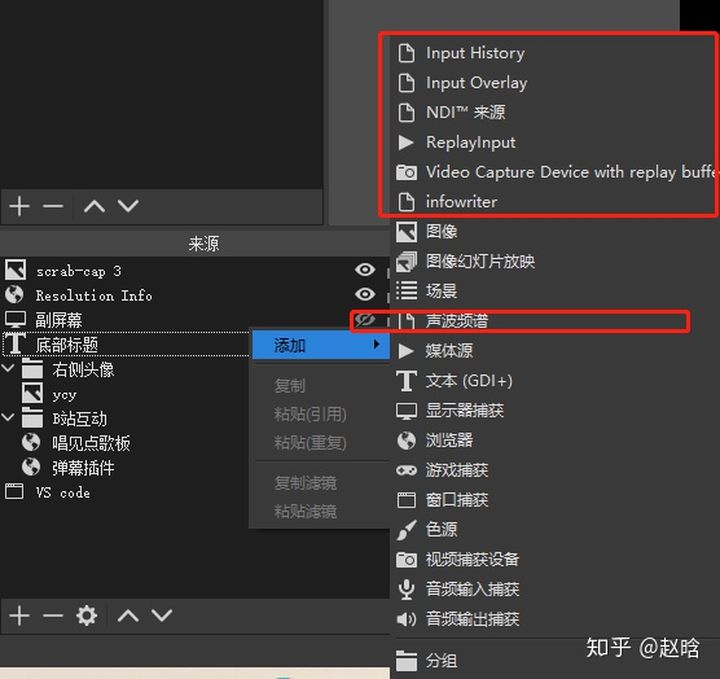Add 色源 color source

(555, 529)
